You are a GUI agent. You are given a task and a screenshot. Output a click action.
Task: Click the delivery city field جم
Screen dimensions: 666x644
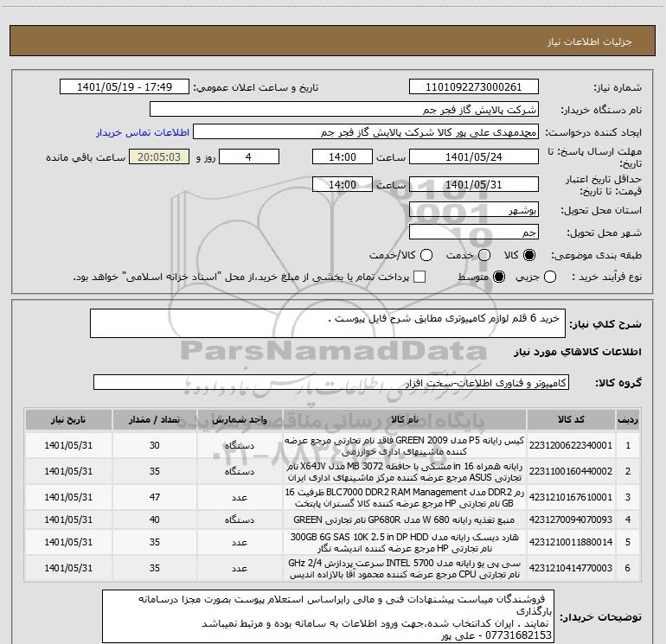pyautogui.click(x=474, y=232)
